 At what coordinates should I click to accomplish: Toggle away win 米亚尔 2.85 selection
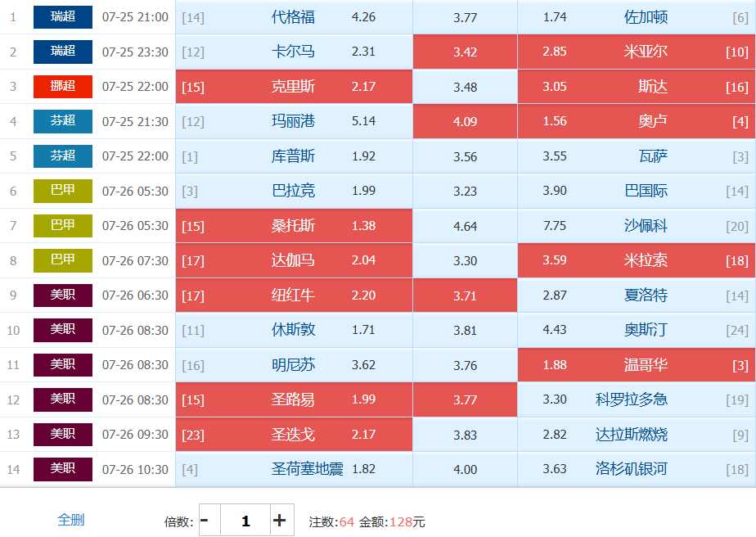point(637,52)
